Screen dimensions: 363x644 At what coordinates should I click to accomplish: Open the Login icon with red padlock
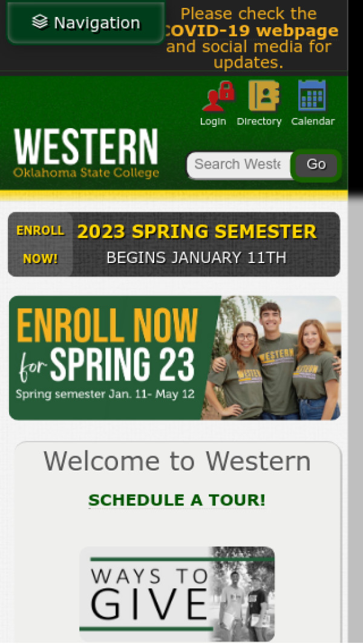point(218,97)
